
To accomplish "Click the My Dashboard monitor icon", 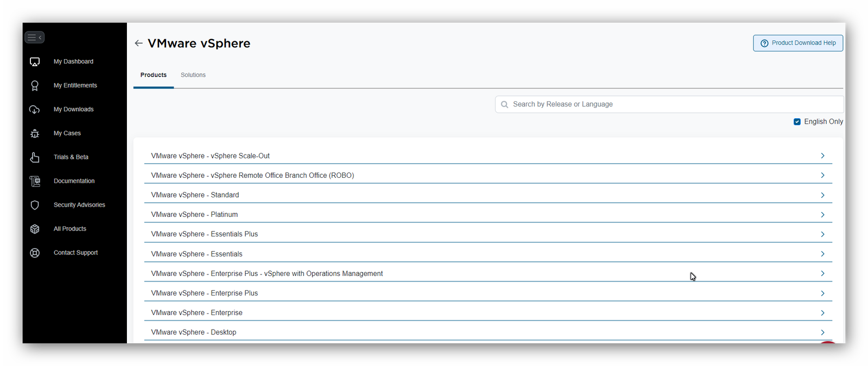I will click(x=35, y=62).
